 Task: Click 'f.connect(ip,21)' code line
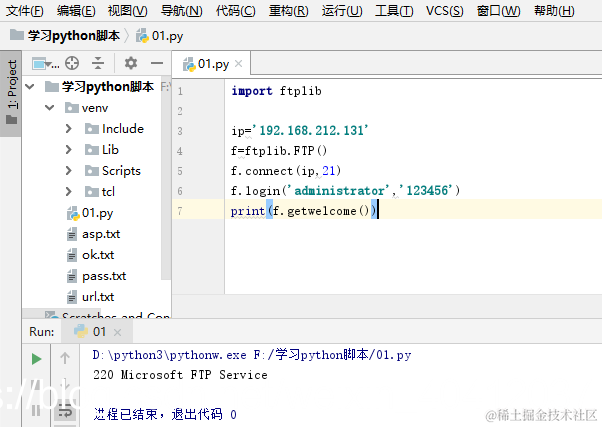pos(286,170)
